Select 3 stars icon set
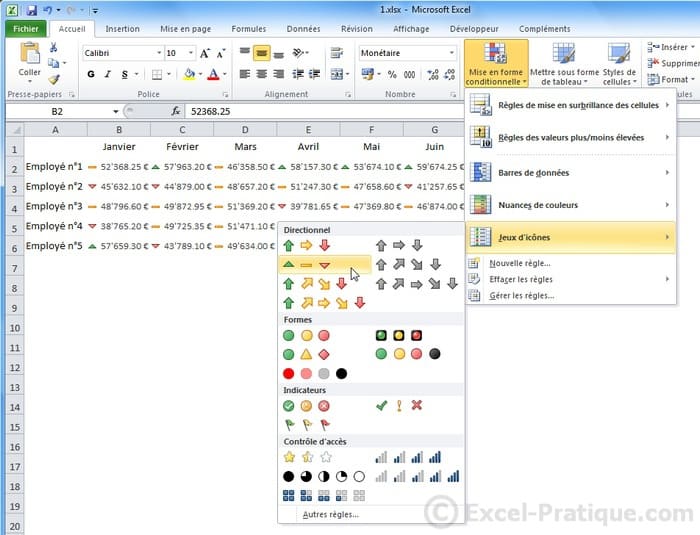The width and height of the screenshot is (700, 535). (308, 457)
